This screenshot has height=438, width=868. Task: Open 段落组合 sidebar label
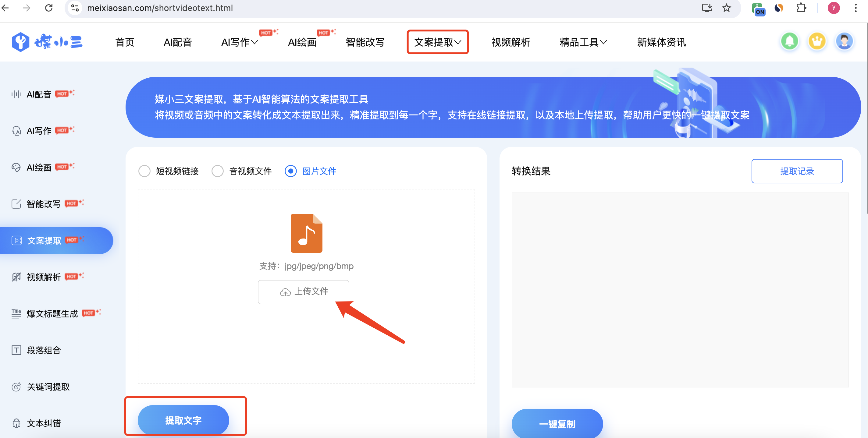[44, 350]
